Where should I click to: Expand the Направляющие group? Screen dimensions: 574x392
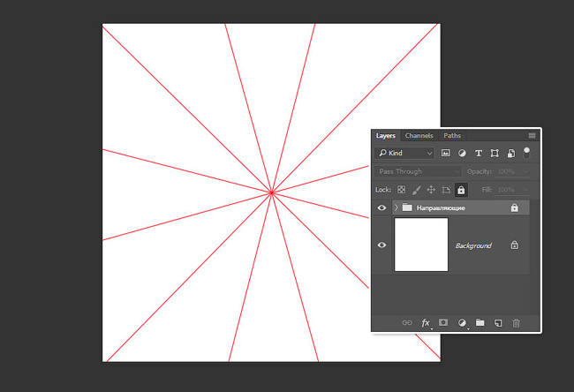397,207
